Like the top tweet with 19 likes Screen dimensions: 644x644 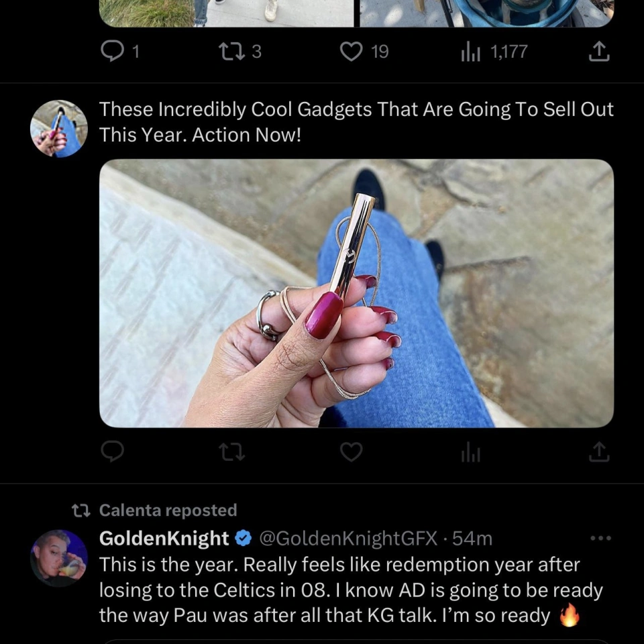point(352,52)
